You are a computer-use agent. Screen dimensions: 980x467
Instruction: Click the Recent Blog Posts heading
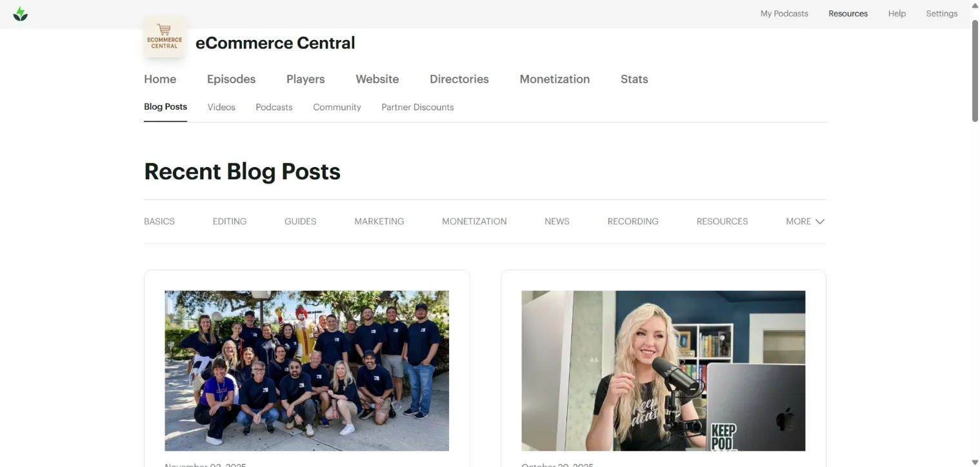[242, 172]
